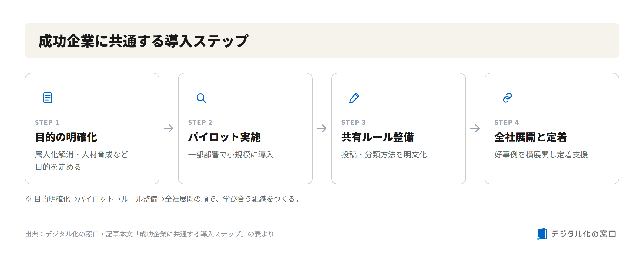The height and width of the screenshot is (264, 644).
Task: Click the footnote beginning with ※ 目的明確化
Action: click(x=163, y=199)
